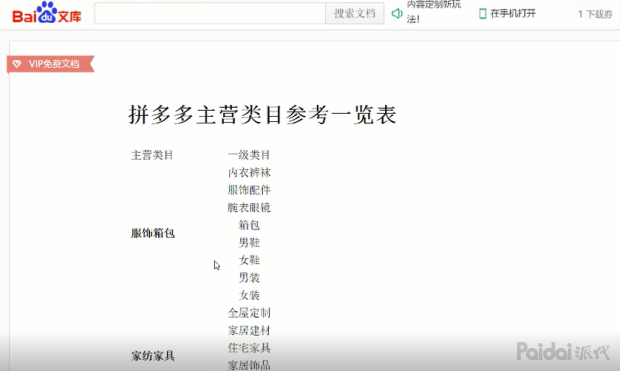This screenshot has height=371, width=620.
Task: Select the 服饰配件 category text
Action: pos(249,190)
